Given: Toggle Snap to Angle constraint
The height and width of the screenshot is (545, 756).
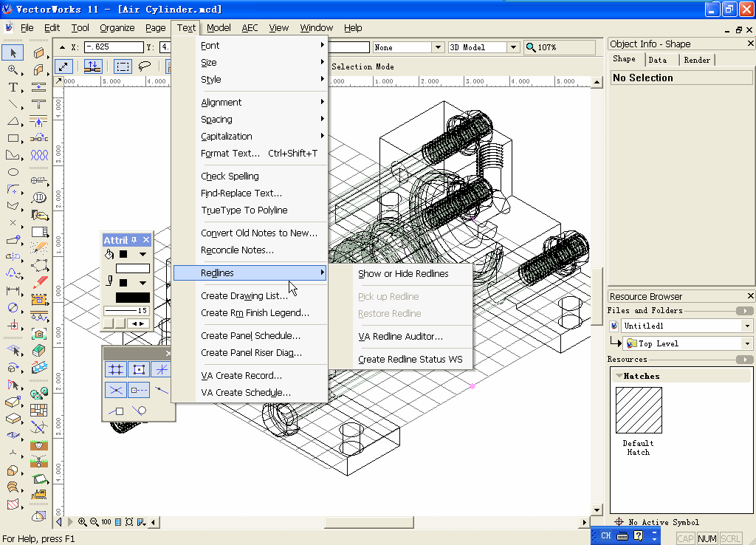Looking at the screenshot, I should [x=161, y=369].
